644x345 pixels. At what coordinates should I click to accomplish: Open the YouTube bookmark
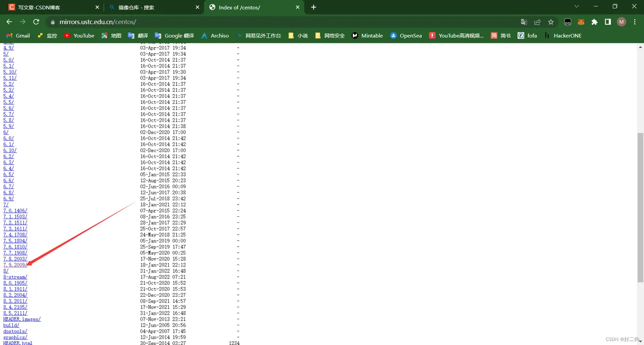[x=79, y=35]
